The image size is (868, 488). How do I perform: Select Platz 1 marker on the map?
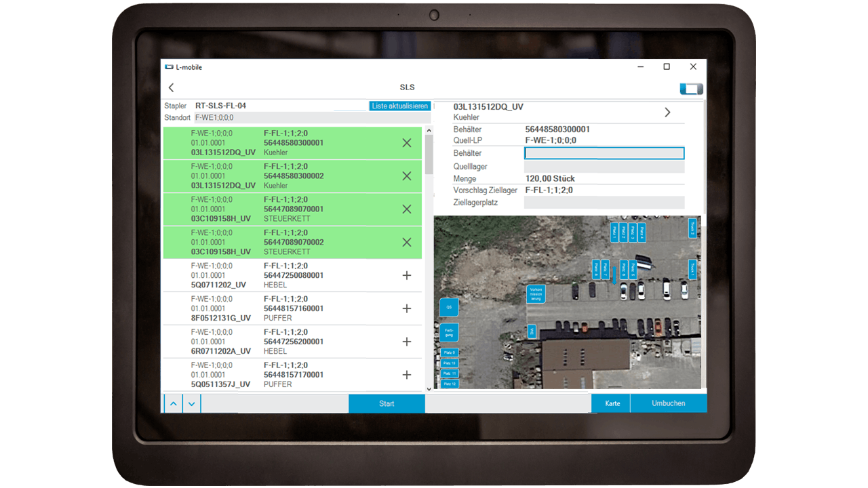coord(614,232)
